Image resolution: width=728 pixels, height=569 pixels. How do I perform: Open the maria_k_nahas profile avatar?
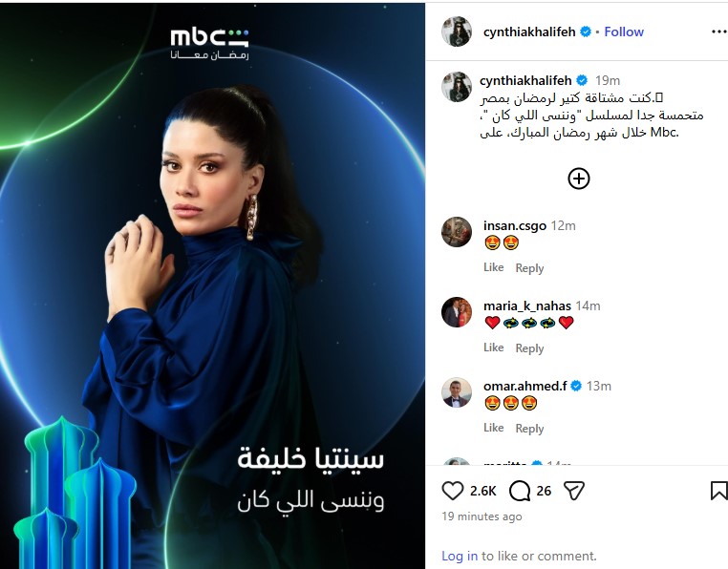pos(457,312)
